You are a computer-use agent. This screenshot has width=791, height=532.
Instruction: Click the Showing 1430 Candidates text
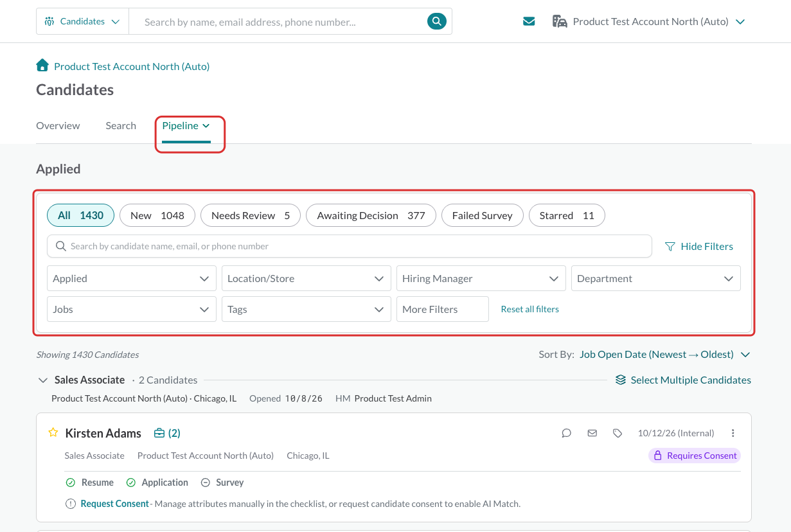pos(87,355)
